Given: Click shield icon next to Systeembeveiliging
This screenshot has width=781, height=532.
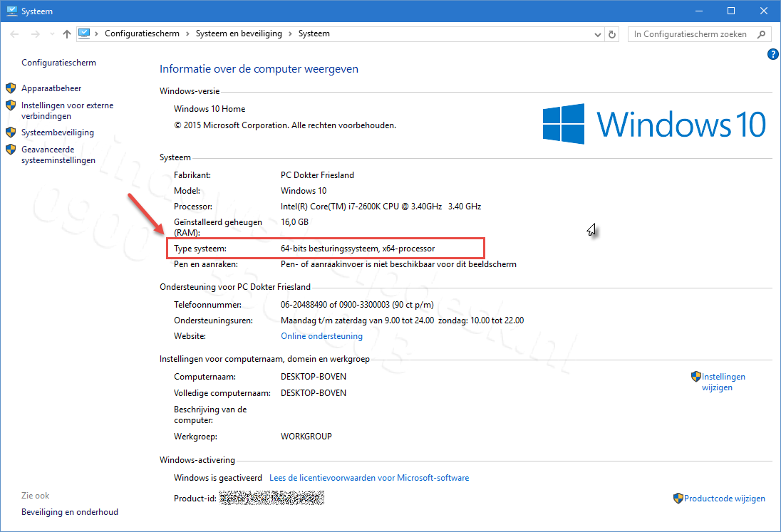Looking at the screenshot, I should [11, 132].
